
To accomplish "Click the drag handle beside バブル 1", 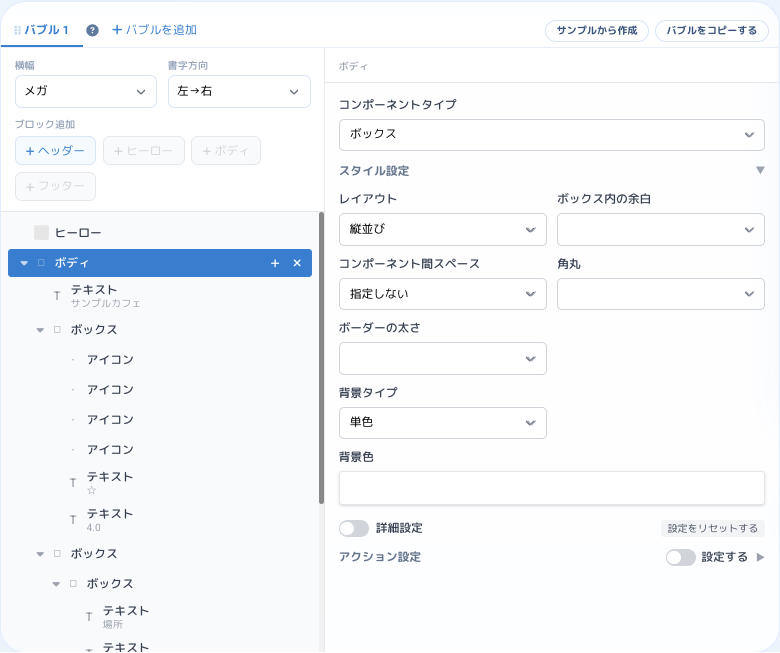I will (x=17, y=30).
